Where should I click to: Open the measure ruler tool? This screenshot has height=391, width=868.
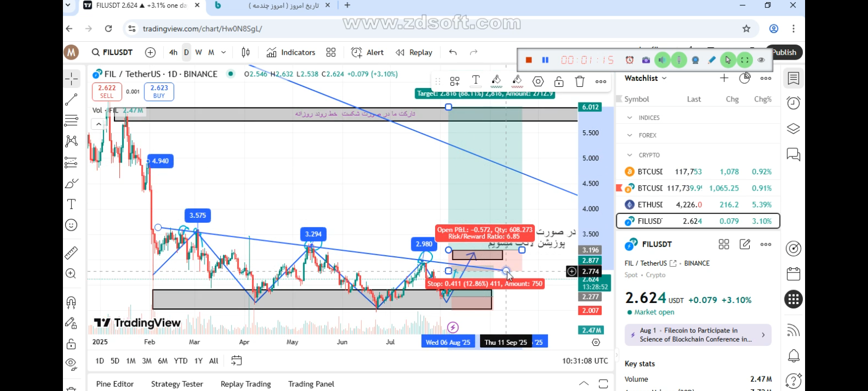[72, 253]
